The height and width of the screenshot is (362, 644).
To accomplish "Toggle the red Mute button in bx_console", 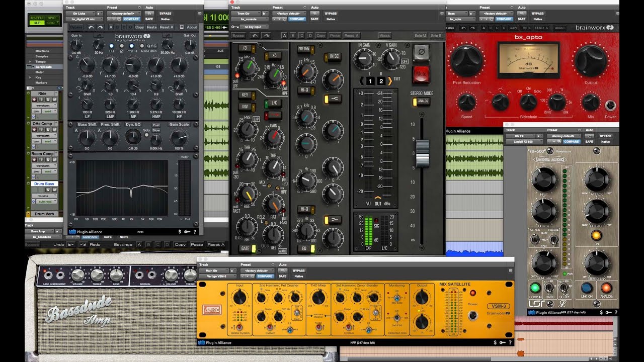I will pos(421,74).
